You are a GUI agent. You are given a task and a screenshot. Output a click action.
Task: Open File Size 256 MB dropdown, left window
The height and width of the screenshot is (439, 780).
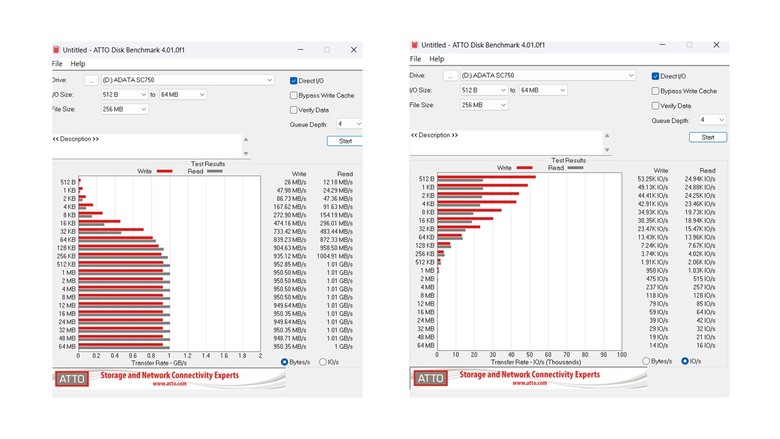[x=124, y=109]
